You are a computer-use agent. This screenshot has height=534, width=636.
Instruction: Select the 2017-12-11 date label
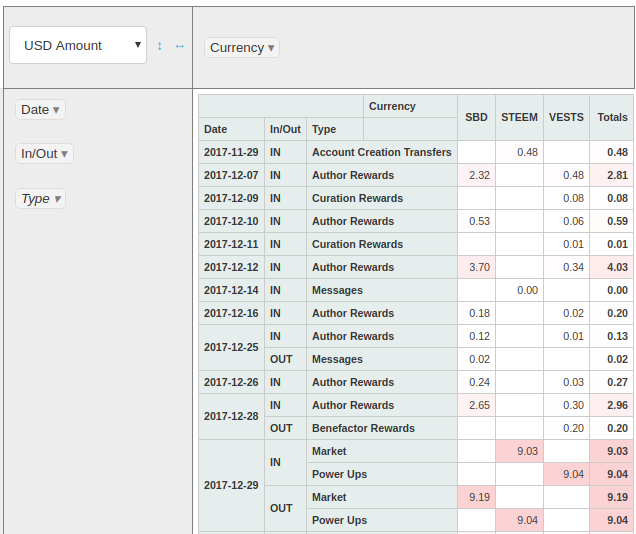231,244
